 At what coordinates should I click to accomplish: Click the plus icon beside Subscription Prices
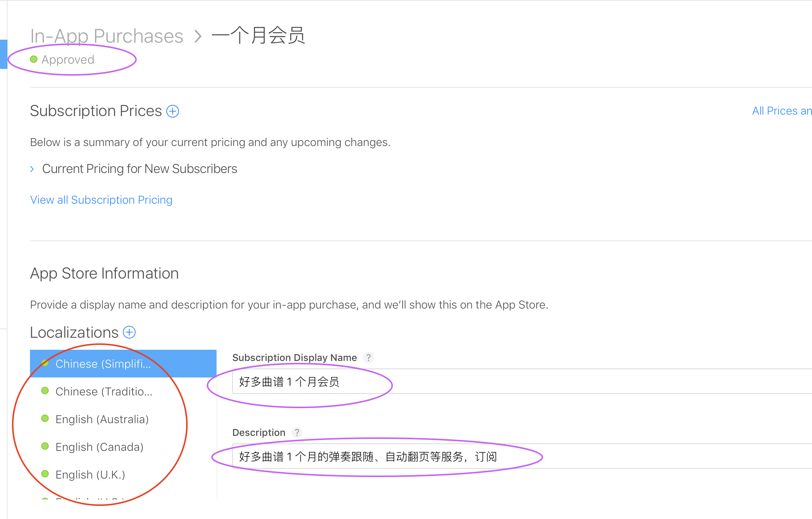click(173, 111)
